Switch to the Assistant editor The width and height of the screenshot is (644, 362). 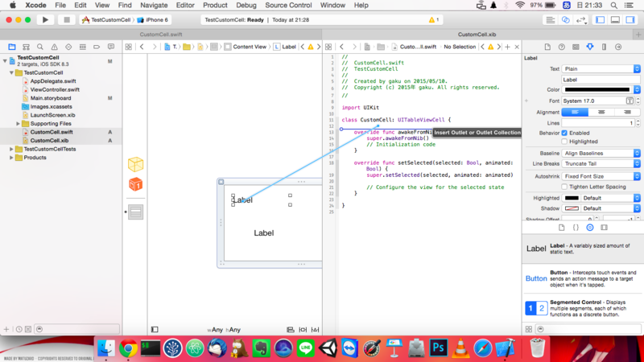click(x=566, y=19)
